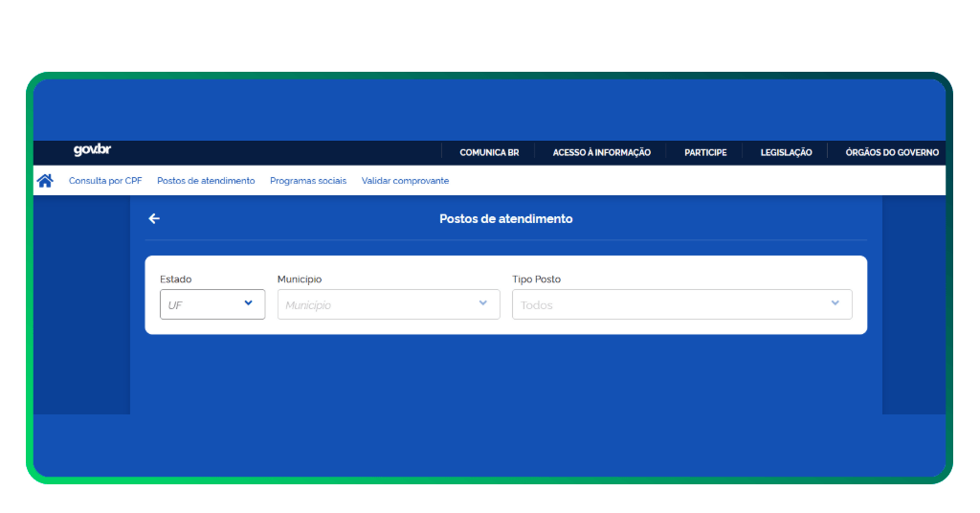Go to Programas sociais
Viewport: 980px width, 513px height.
click(x=308, y=181)
